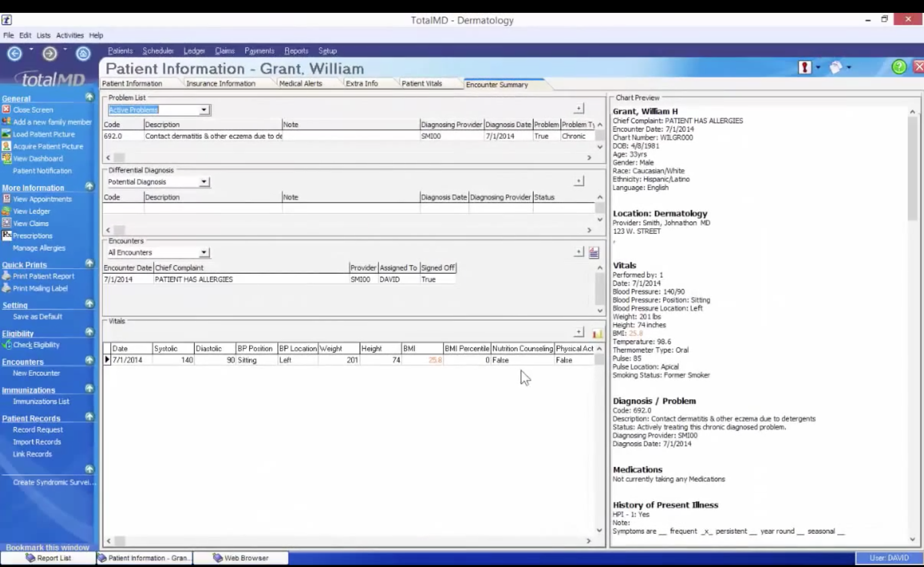This screenshot has width=924, height=567.
Task: Open the Potential Diagnosis dropdown
Action: pos(204,182)
